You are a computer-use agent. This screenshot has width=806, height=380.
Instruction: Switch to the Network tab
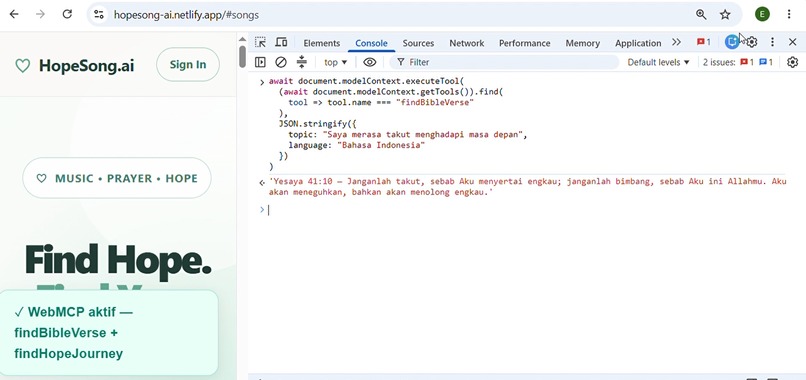467,43
